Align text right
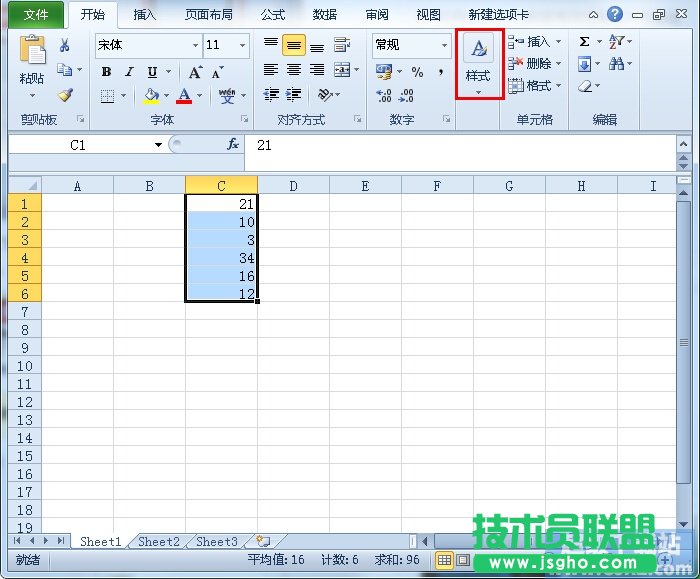The image size is (700, 579). [317, 70]
